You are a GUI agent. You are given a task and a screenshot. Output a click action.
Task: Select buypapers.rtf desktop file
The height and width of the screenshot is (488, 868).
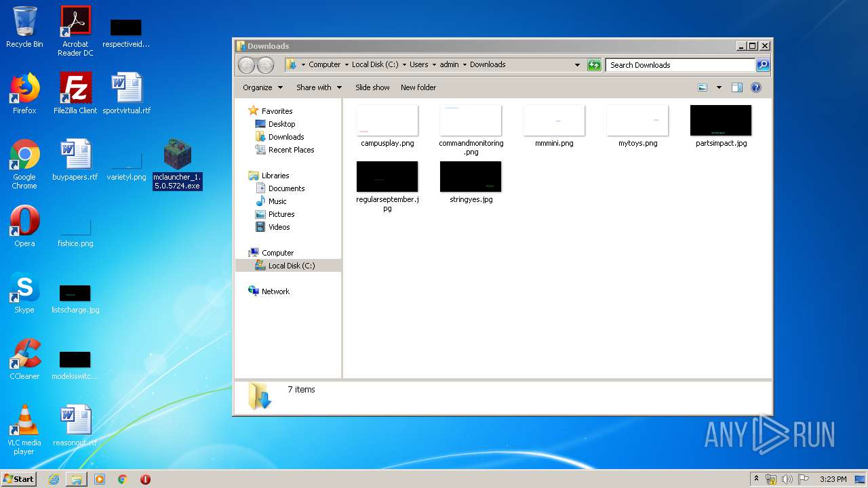point(75,160)
